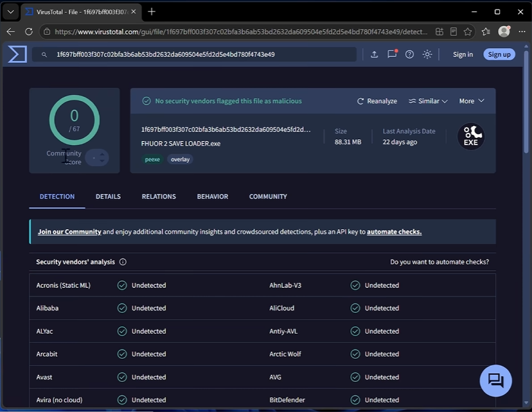Screen dimensions: 532x412
Task: Open the automate checks link
Action: (x=394, y=232)
